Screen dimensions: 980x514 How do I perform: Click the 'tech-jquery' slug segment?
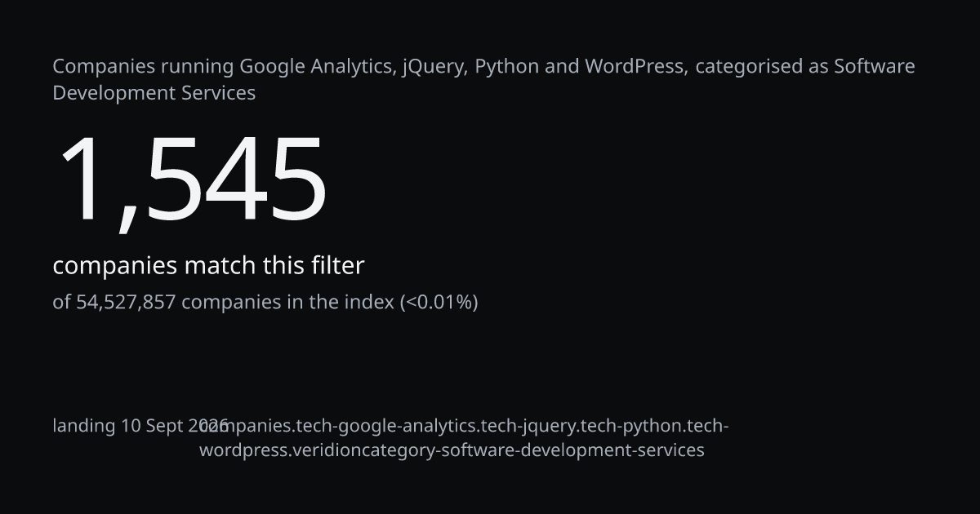tap(528, 427)
